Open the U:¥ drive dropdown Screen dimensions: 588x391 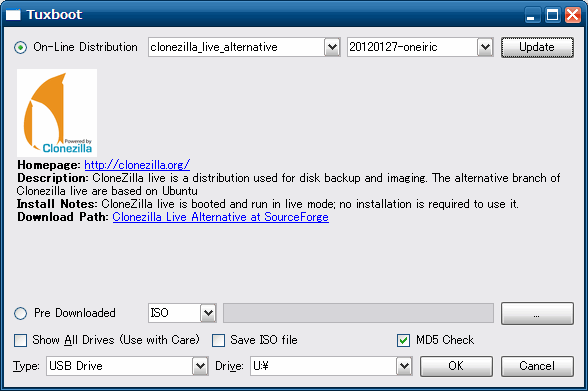(331, 366)
